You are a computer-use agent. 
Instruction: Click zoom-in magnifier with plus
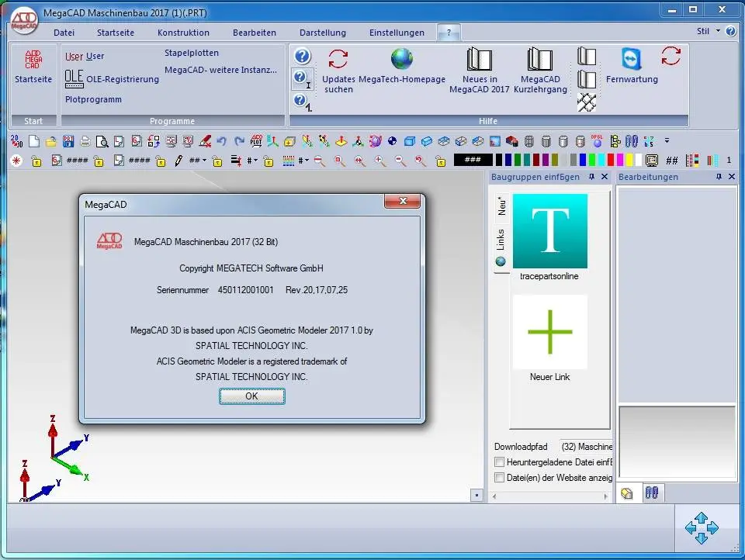379,161
